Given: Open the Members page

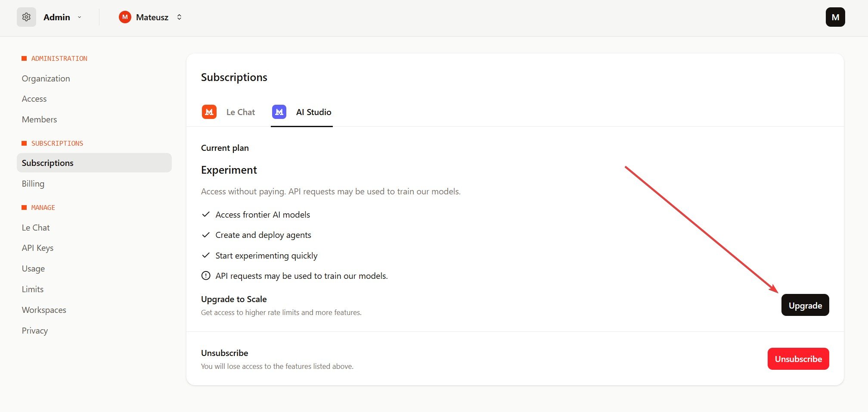Looking at the screenshot, I should (x=39, y=119).
